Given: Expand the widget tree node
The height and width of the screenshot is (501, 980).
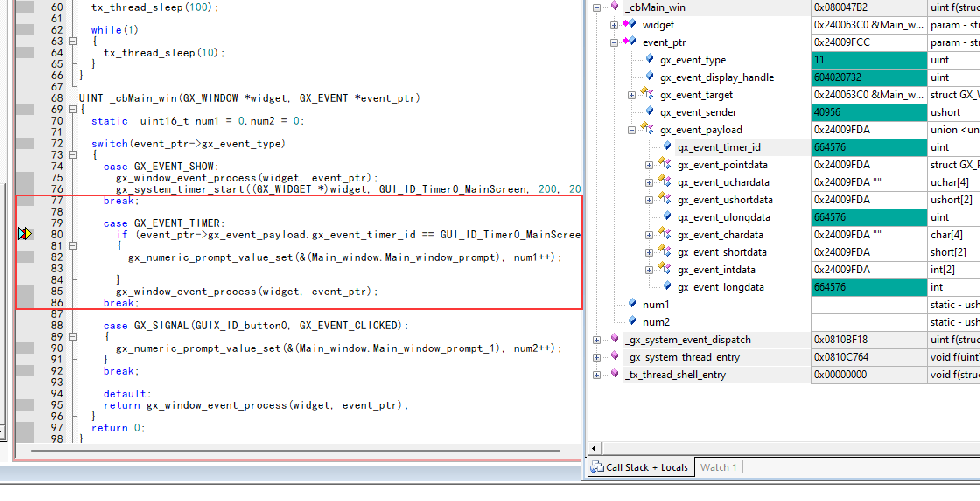Looking at the screenshot, I should [614, 25].
